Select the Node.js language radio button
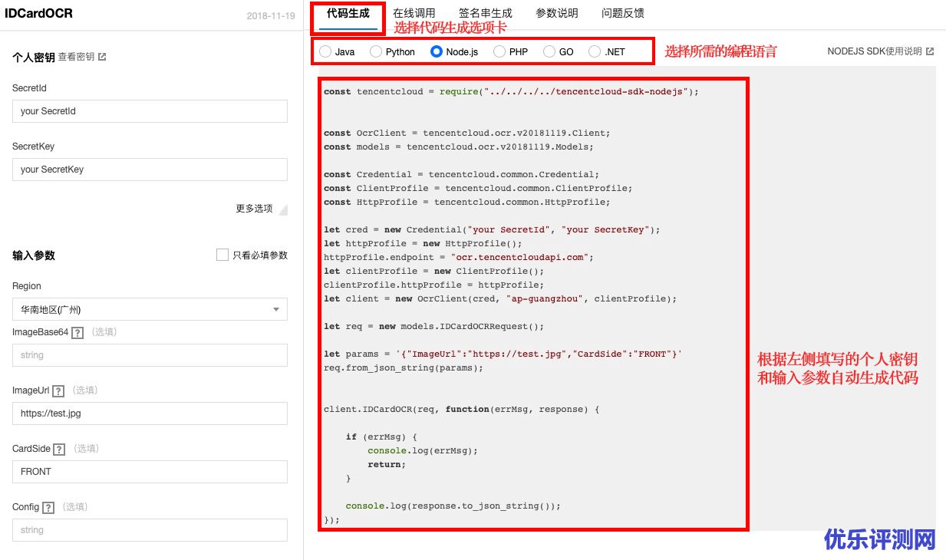The width and height of the screenshot is (946, 560). coord(437,51)
